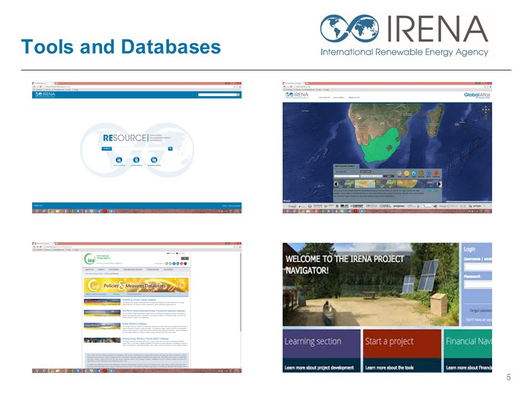Click the Chrome icon in REsource screenshot taskbar

pyautogui.click(x=51, y=211)
